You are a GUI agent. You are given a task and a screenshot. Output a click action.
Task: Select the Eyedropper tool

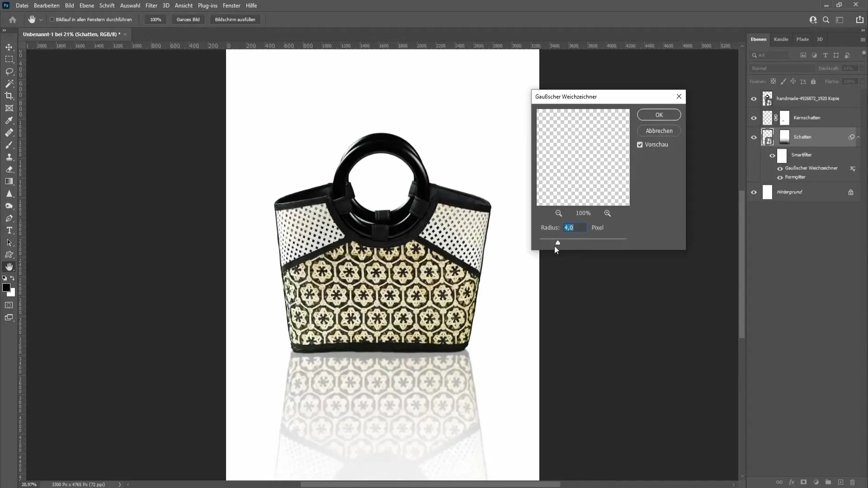click(9, 120)
